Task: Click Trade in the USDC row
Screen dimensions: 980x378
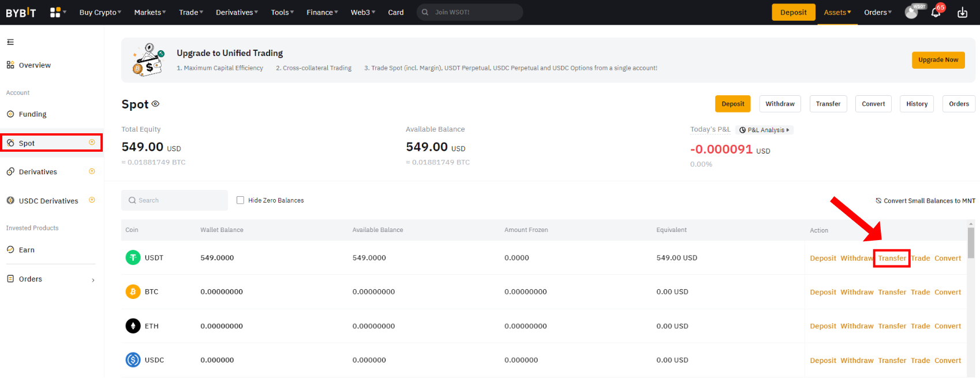Action: tap(920, 360)
